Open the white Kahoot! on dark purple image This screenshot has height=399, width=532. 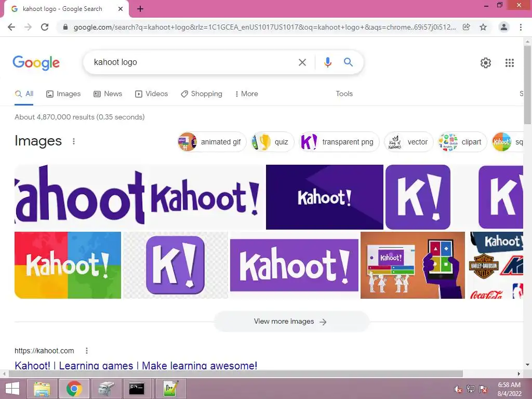[x=325, y=197]
